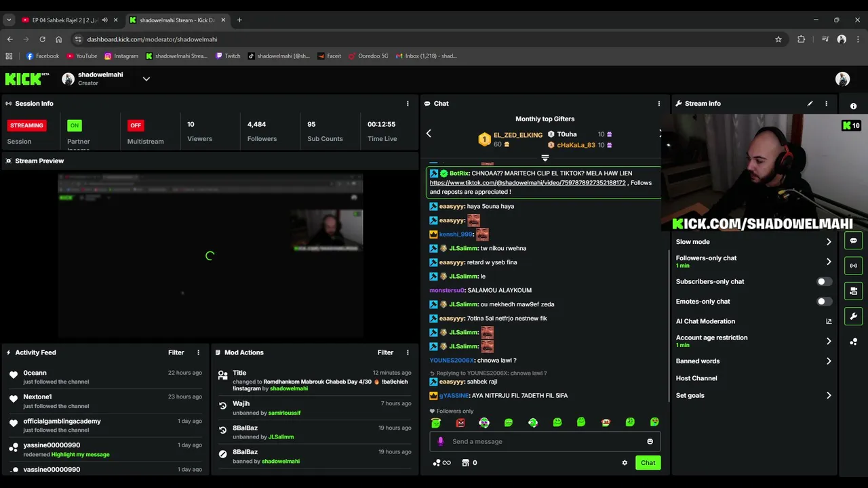
Task: Open Activity Feed three-dot menu
Action: pyautogui.click(x=198, y=352)
